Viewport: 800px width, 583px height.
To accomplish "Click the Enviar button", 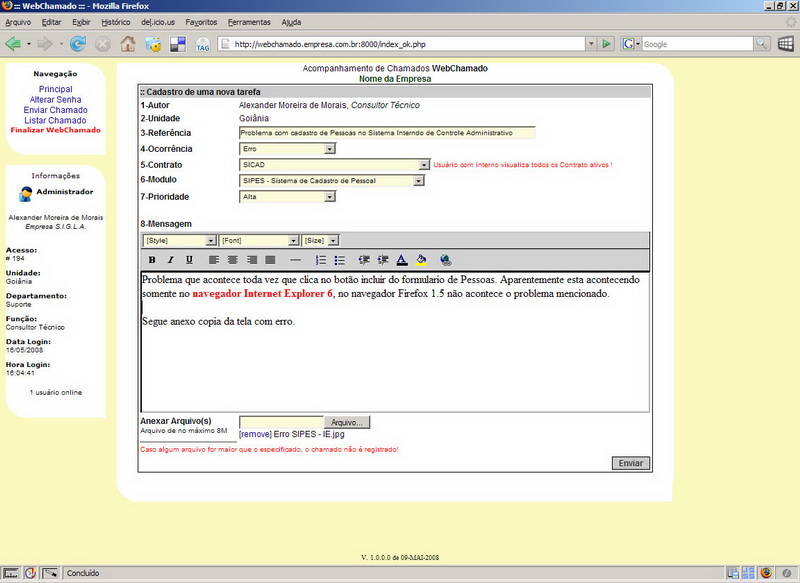I will point(630,464).
